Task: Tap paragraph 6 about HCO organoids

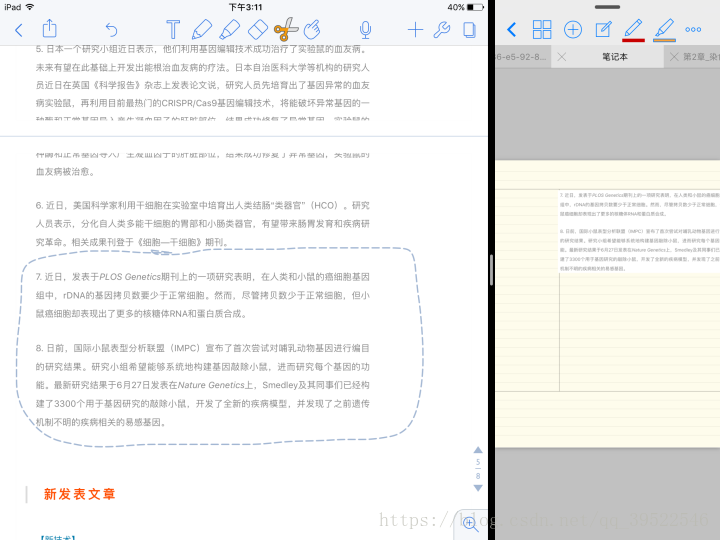Action: [x=202, y=224]
